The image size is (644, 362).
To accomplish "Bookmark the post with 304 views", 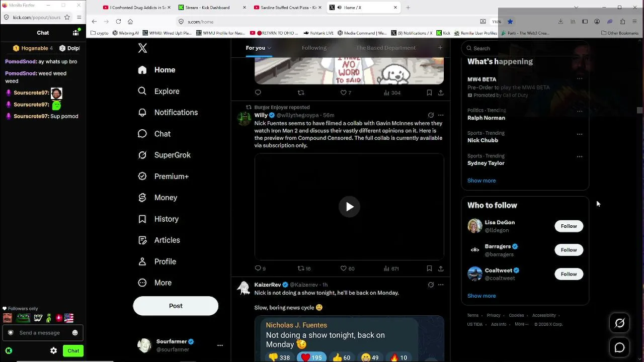I will pos(429,93).
